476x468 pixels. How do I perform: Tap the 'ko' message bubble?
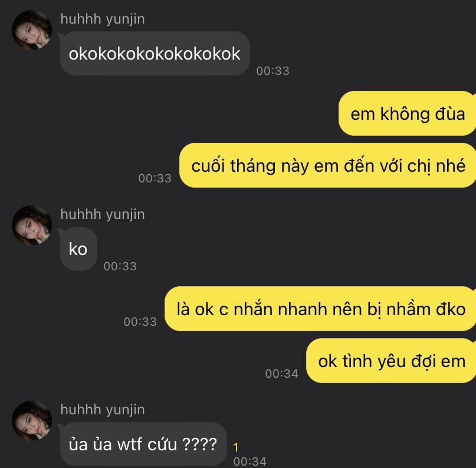pyautogui.click(x=78, y=248)
